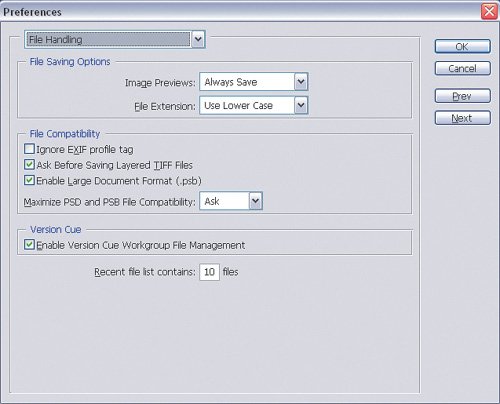This screenshot has width=500, height=404.
Task: Go to previous preferences page with Prev
Action: (x=462, y=96)
